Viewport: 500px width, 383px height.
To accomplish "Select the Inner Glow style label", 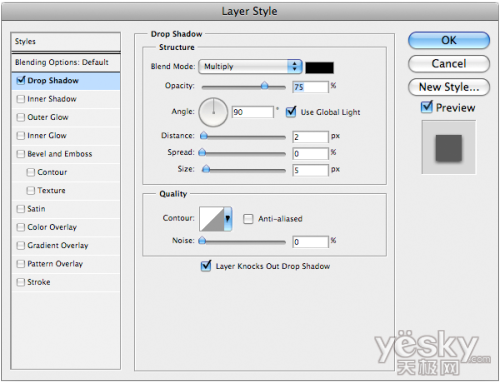I will tap(47, 136).
